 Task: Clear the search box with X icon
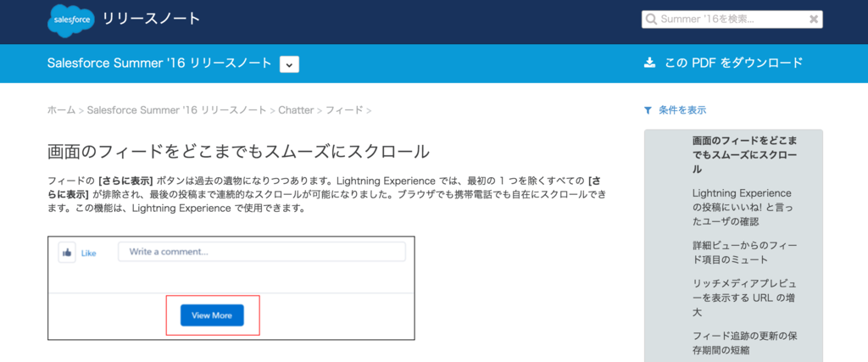[813, 19]
